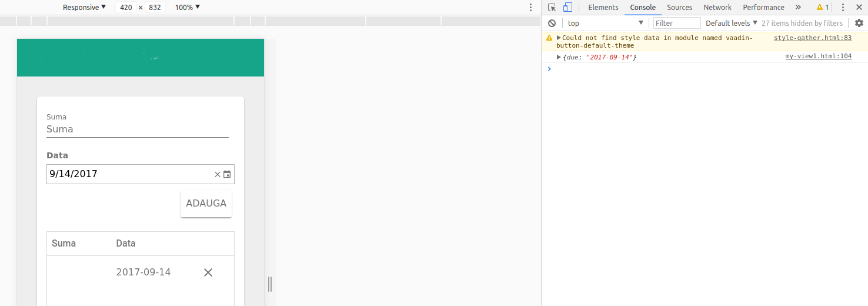The width and height of the screenshot is (868, 306).
Task: Click the warning count badge
Action: click(823, 8)
